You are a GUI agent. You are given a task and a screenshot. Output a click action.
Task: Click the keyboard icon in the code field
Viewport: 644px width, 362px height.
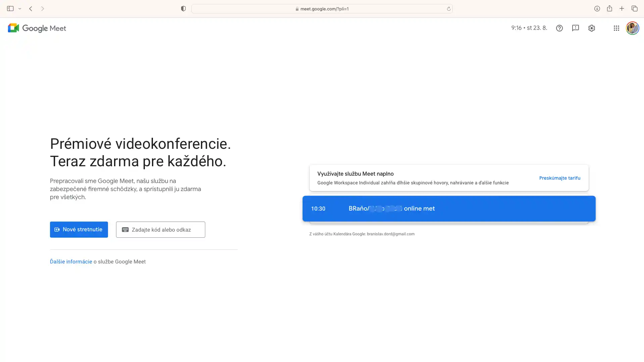pos(125,229)
